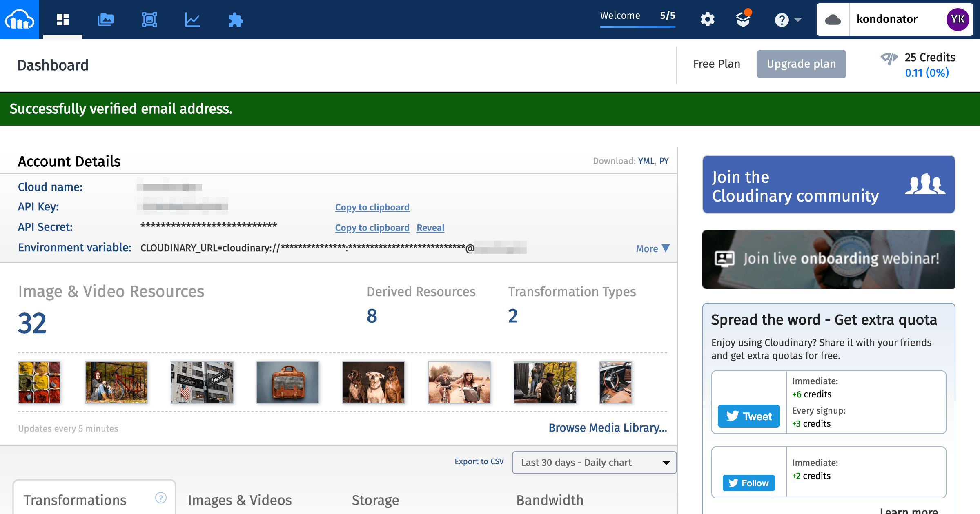Open the Settings gear icon
Viewport: 980px width, 514px height.
click(x=707, y=20)
